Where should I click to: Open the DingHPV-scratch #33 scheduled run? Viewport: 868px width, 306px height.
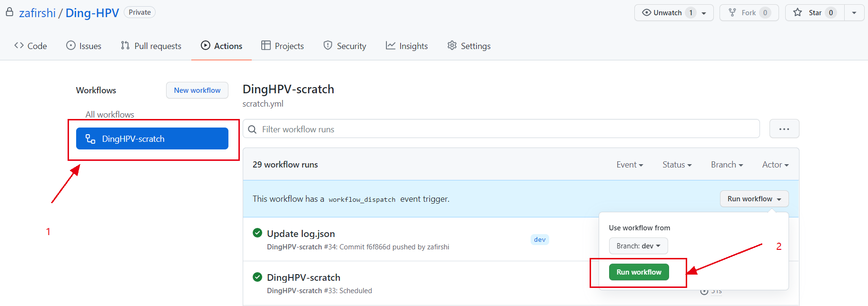(304, 277)
